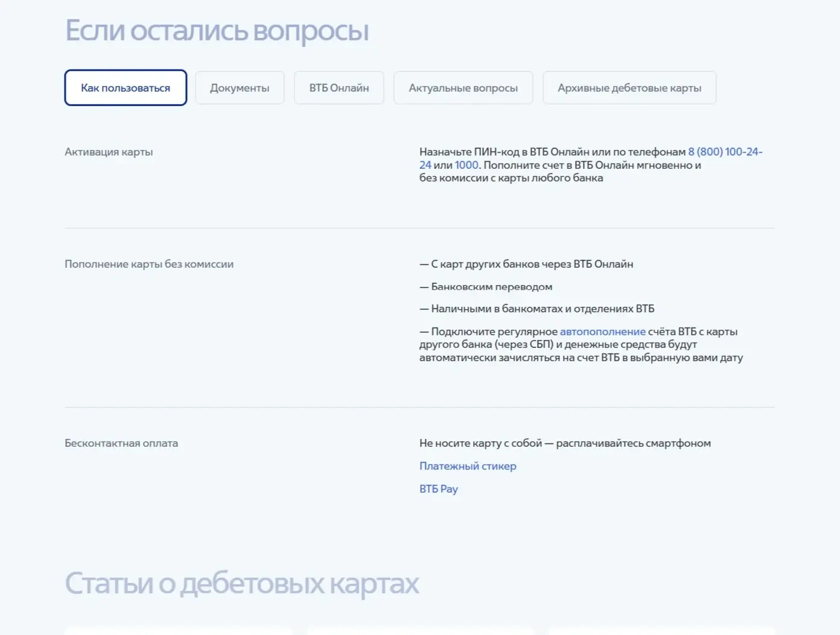Screen dimensions: 840x635
Task: Open the "Платежный стикер" link
Action: pyautogui.click(x=468, y=466)
